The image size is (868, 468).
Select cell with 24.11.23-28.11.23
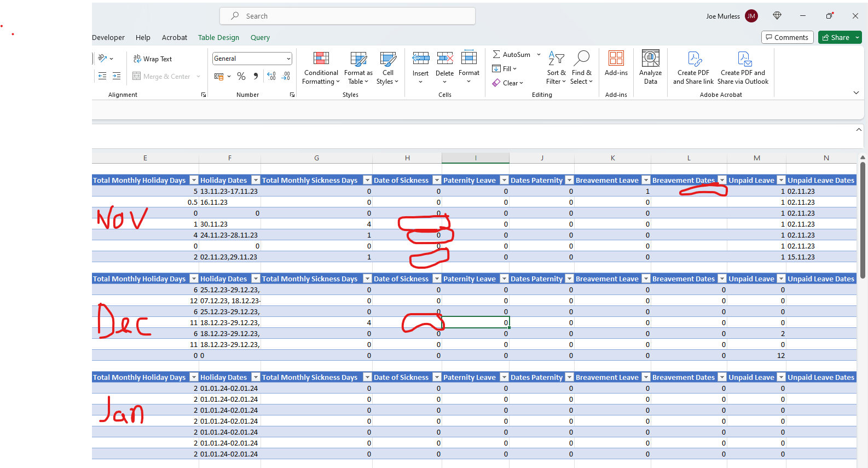(x=230, y=235)
